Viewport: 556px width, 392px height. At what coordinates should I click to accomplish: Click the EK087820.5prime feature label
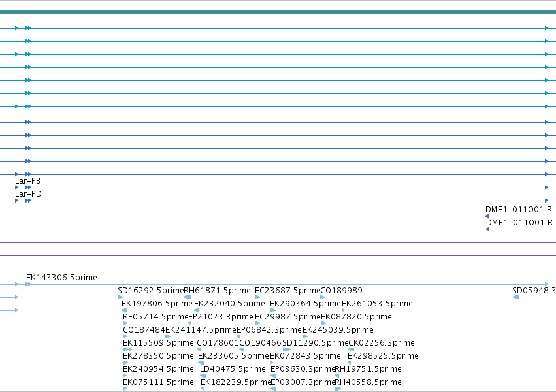click(x=356, y=317)
